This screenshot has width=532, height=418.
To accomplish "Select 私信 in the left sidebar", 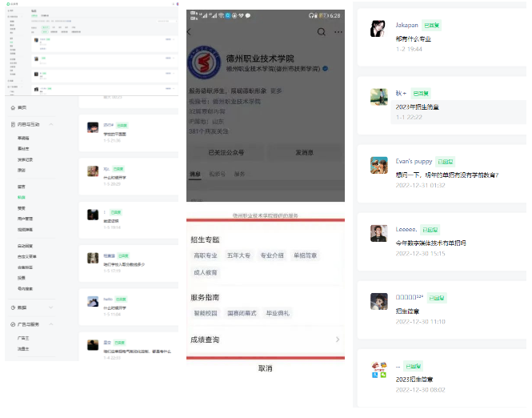I will (22, 196).
